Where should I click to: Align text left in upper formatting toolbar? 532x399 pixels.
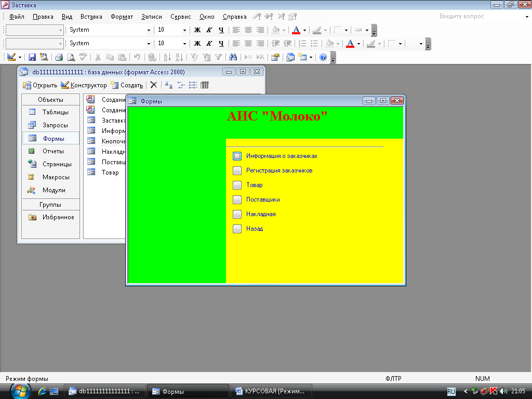[x=236, y=30]
